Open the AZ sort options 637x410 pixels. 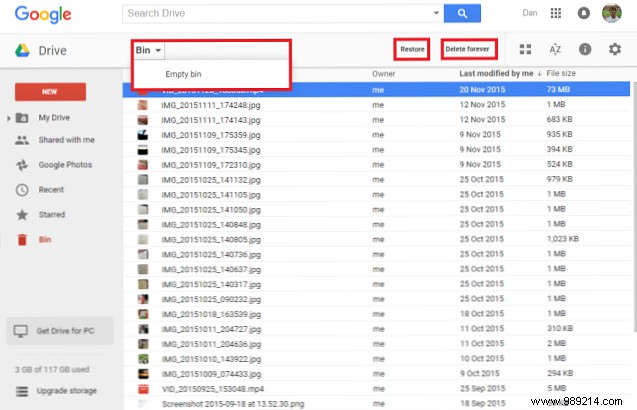click(x=555, y=50)
